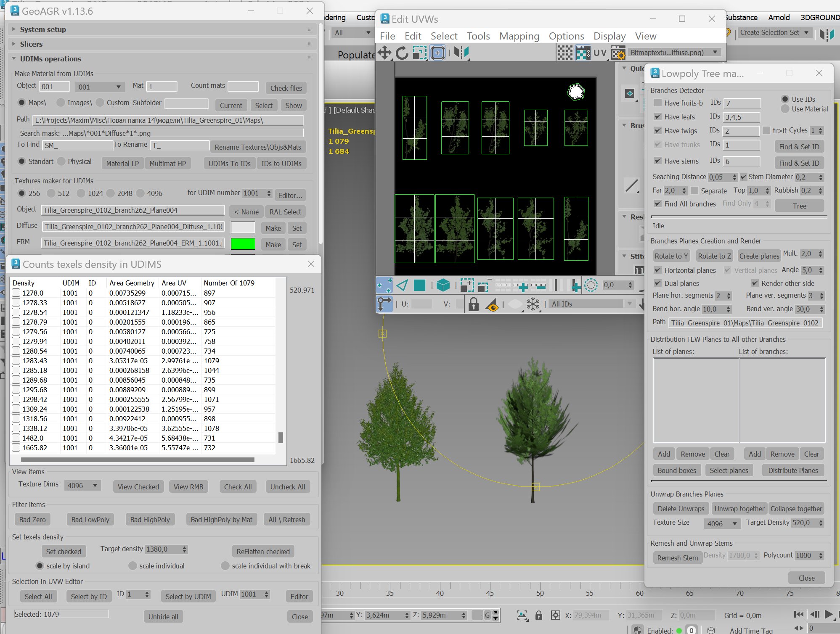Click the Create planes button
Image resolution: width=840 pixels, height=634 pixels.
pyautogui.click(x=759, y=256)
